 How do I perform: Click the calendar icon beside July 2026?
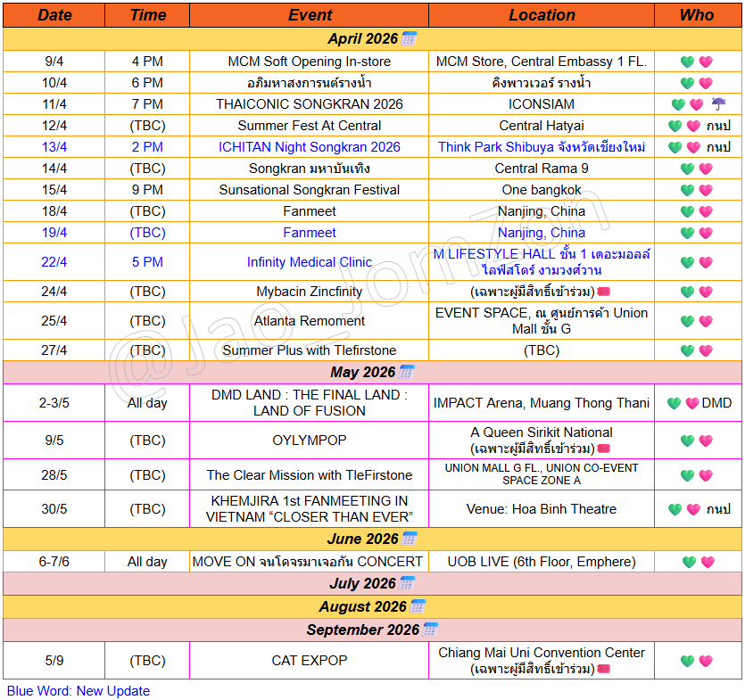click(x=407, y=582)
